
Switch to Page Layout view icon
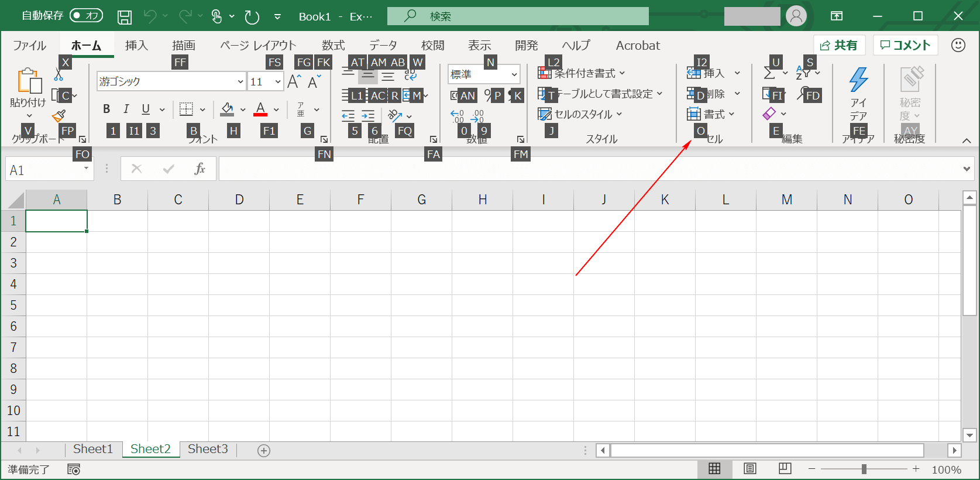click(749, 469)
